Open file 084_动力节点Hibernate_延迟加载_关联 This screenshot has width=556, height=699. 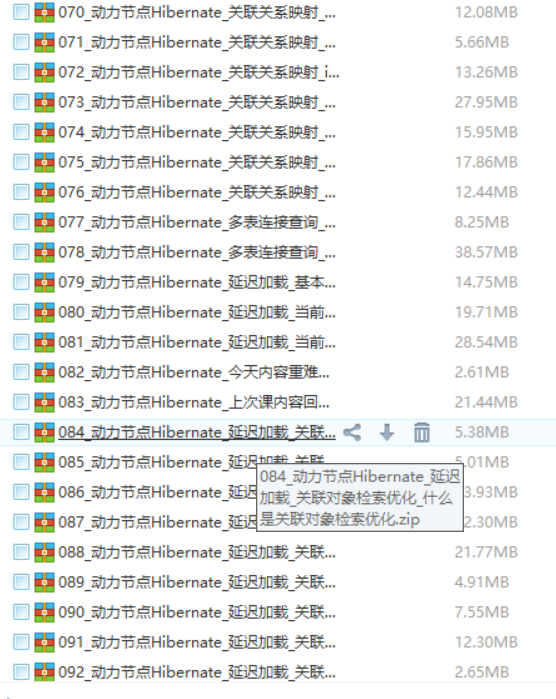197,432
